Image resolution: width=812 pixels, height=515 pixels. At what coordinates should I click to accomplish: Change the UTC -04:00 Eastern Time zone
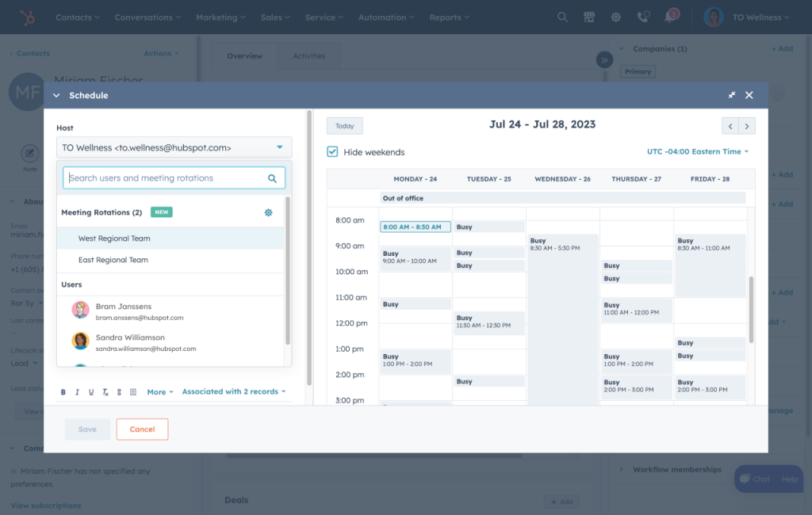697,151
